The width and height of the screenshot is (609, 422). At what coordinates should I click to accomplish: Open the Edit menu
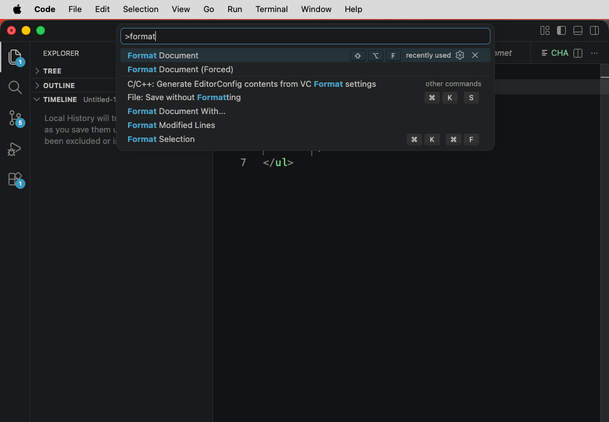(x=102, y=9)
